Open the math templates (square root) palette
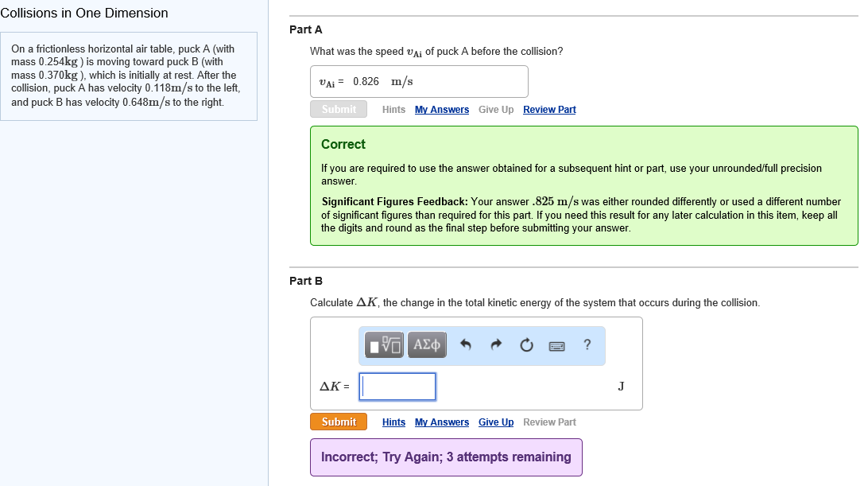Viewport: 868px width, 486px height. (385, 345)
